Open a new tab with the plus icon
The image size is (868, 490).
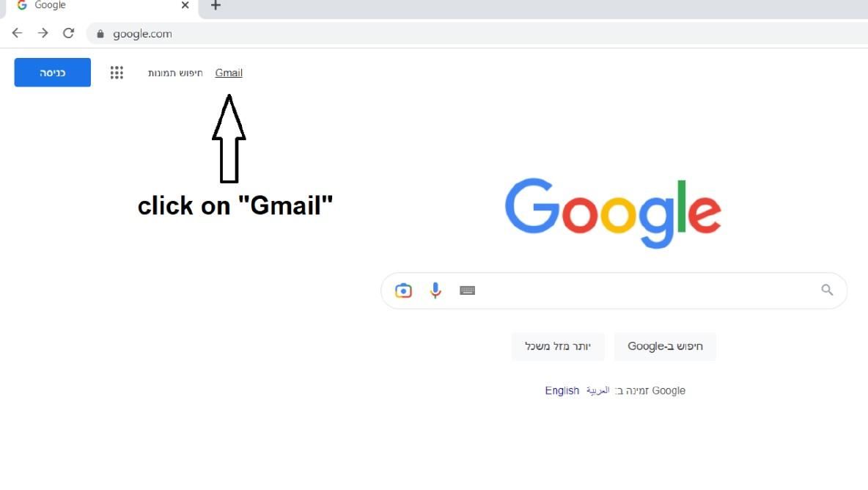(x=215, y=6)
